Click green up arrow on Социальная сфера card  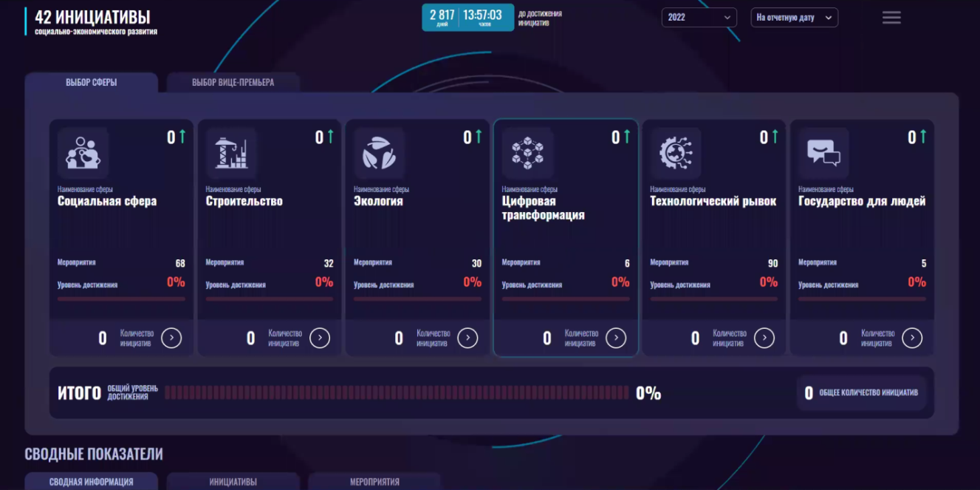182,137
